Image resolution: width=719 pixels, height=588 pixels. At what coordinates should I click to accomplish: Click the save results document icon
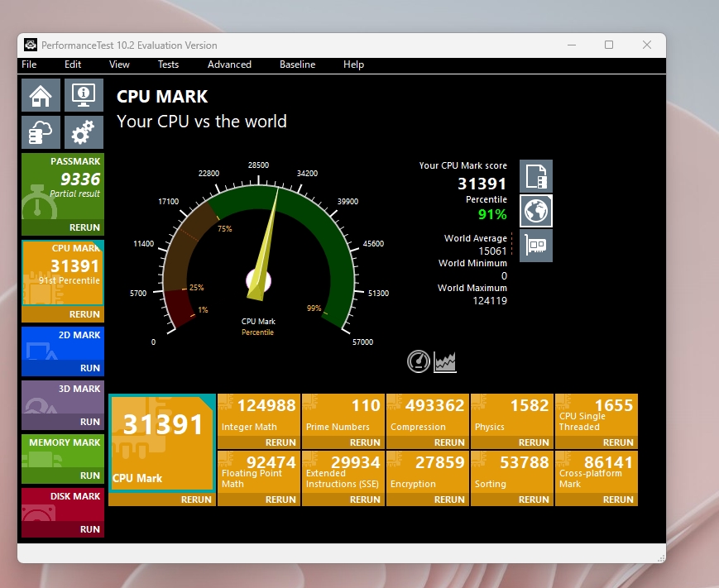535,176
